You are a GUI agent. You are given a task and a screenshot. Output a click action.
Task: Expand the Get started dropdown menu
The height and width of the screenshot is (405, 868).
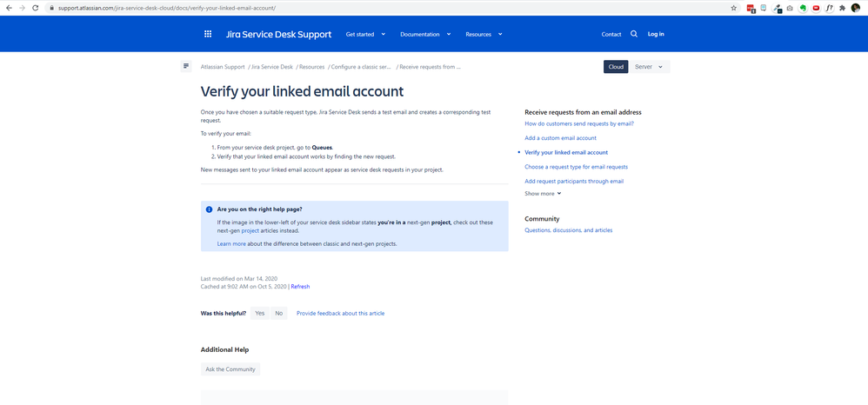365,34
